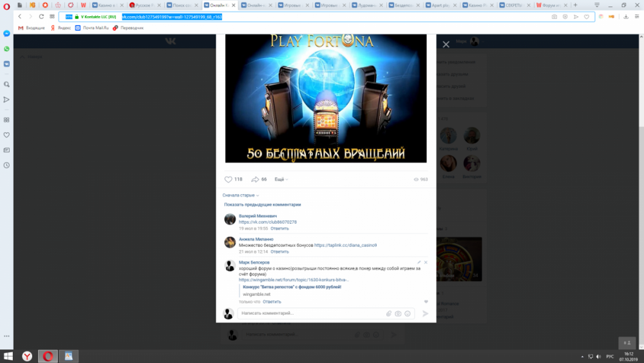The height and width of the screenshot is (363, 644).
Task: Open history clock in the sidebar
Action: coord(6,165)
